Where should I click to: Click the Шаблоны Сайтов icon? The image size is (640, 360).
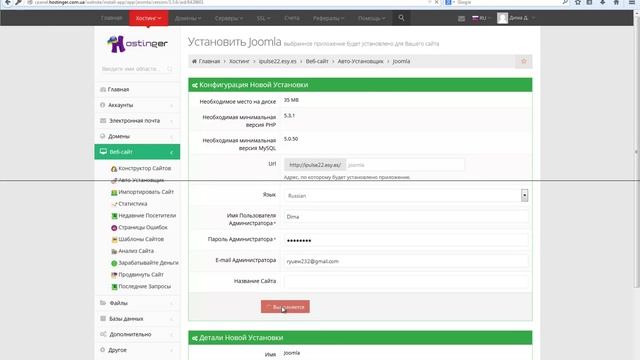114,240
